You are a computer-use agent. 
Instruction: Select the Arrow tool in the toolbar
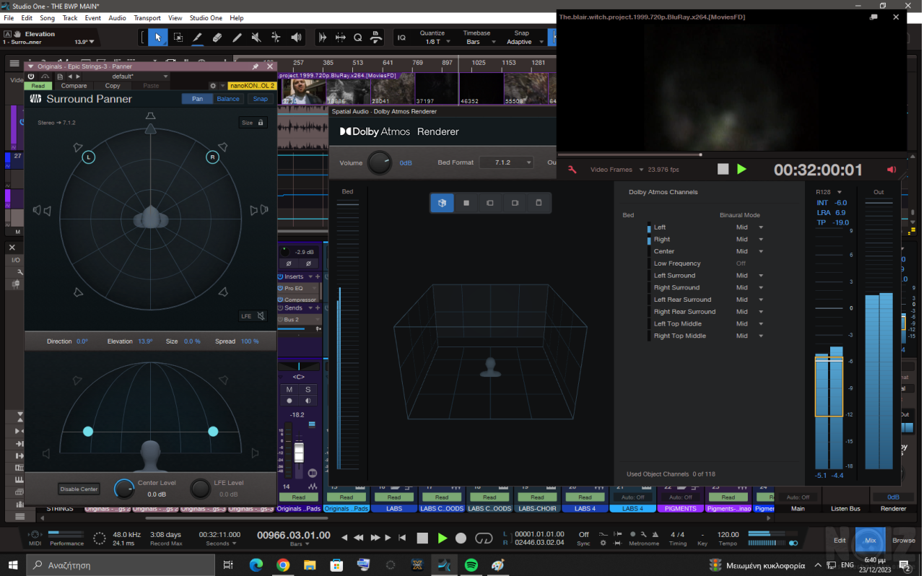pyautogui.click(x=158, y=38)
